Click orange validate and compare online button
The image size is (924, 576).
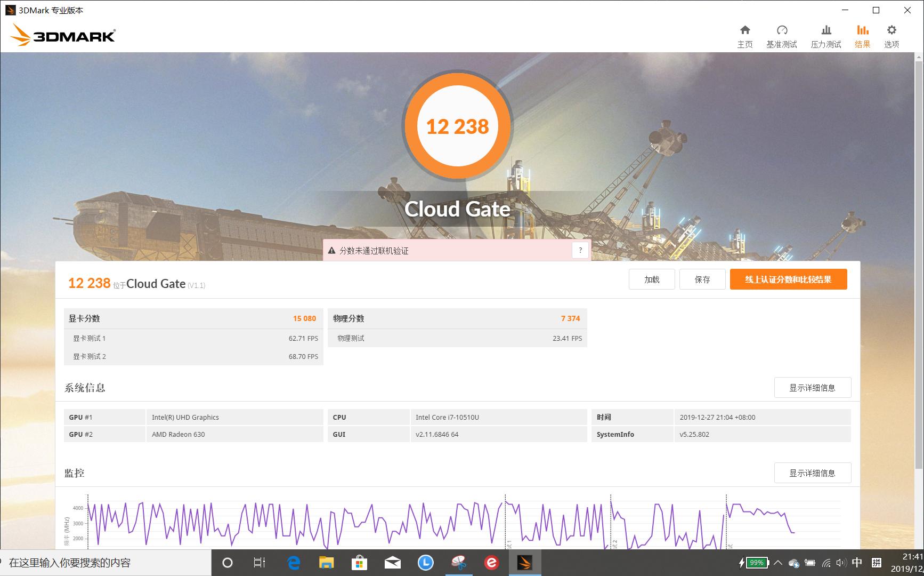pos(788,279)
